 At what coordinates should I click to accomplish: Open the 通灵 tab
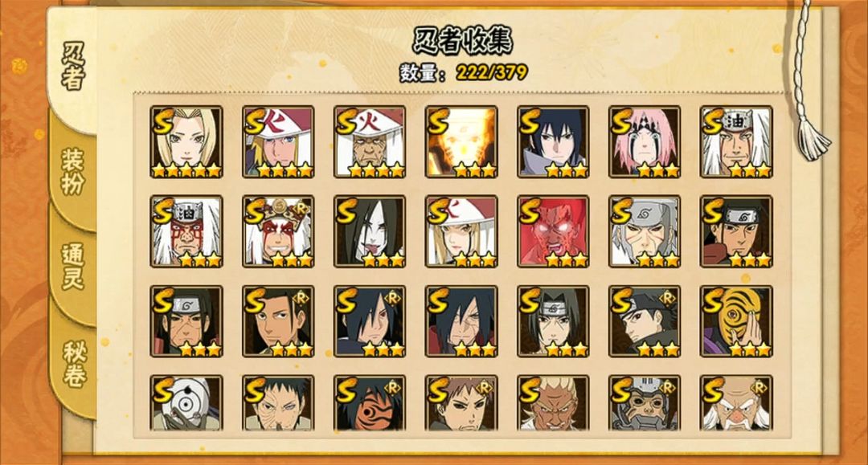pyautogui.click(x=73, y=267)
